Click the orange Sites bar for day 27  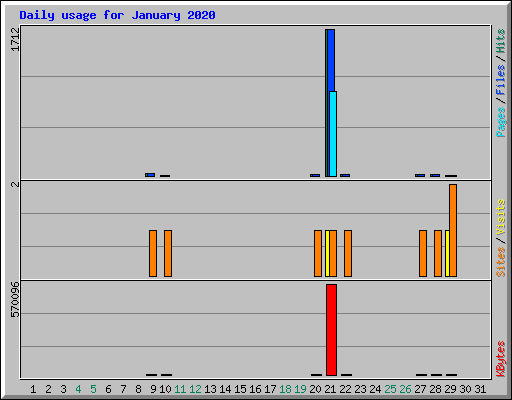coord(423,253)
